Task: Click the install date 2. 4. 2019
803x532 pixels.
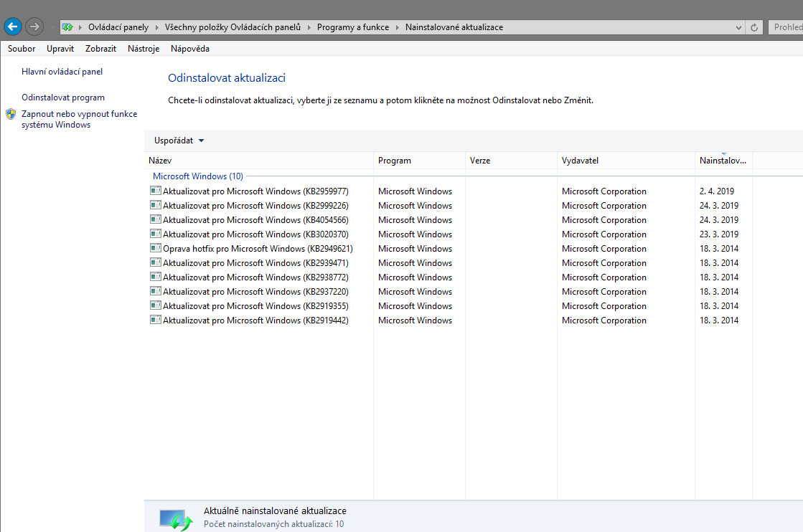Action: point(716,191)
